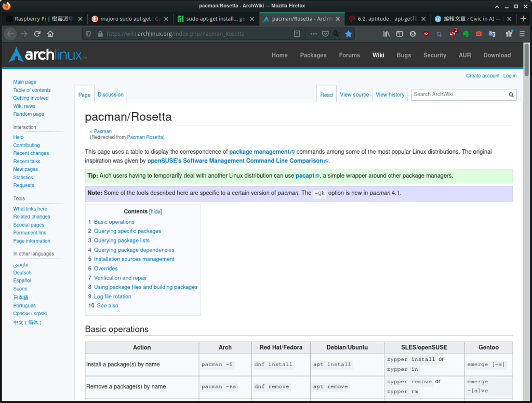Reload the page with the refresh icon
The width and height of the screenshot is (532, 403).
coord(37,34)
